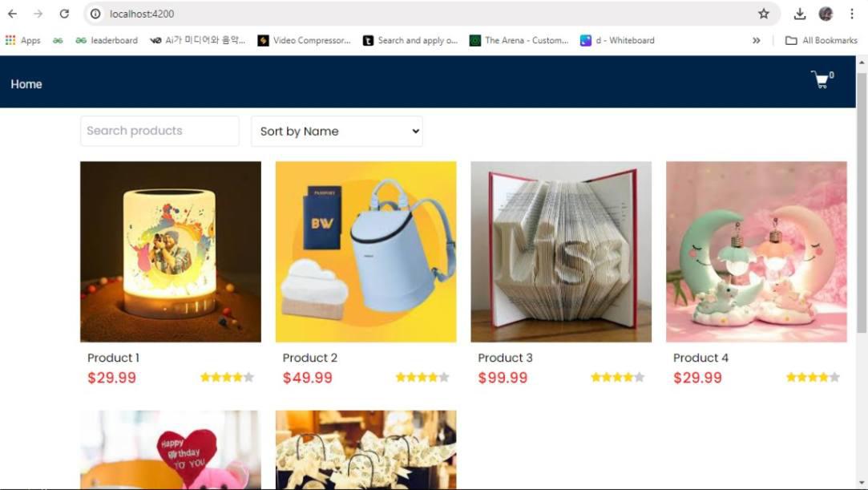The height and width of the screenshot is (490, 868).
Task: Bookmark this page with the star icon
Action: coord(764,14)
